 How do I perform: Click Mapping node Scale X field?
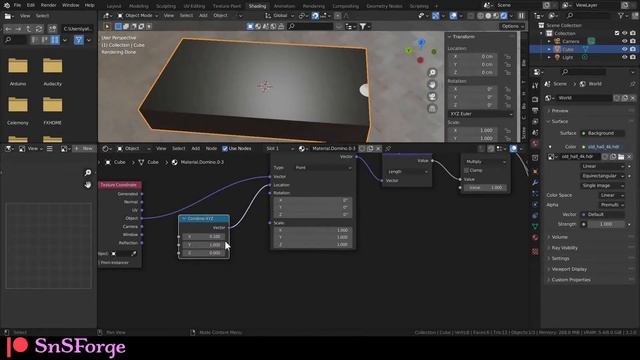point(313,230)
